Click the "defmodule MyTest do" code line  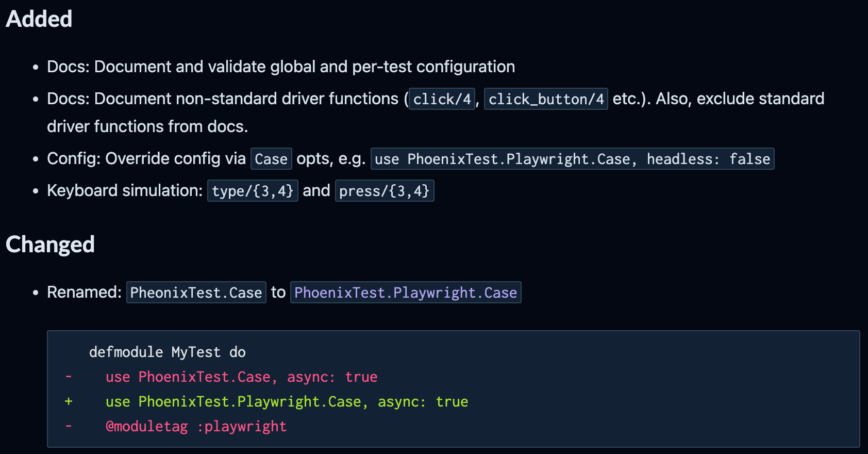coord(167,352)
